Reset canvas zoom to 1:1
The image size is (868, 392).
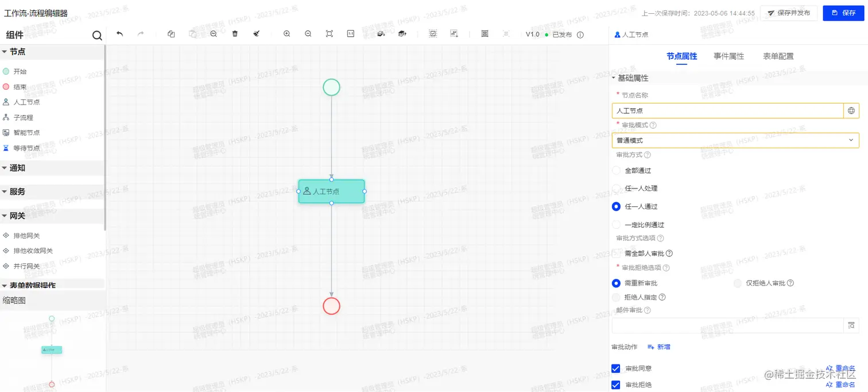coord(351,34)
